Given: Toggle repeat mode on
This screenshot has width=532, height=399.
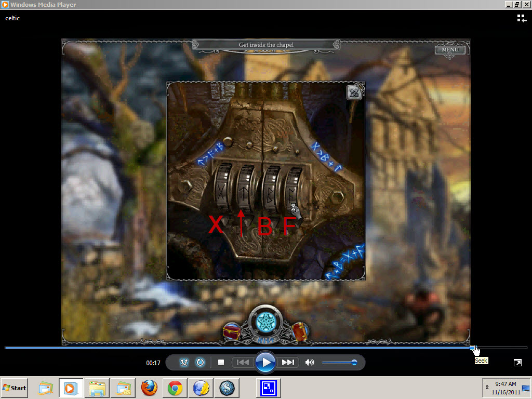Looking at the screenshot, I should [x=200, y=363].
